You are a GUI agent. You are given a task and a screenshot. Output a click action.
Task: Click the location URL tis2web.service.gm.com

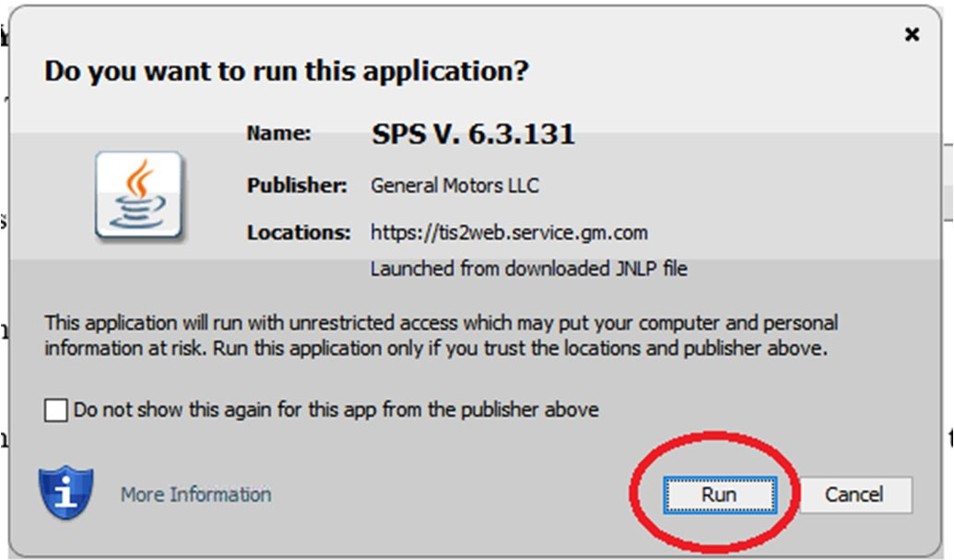pos(509,232)
